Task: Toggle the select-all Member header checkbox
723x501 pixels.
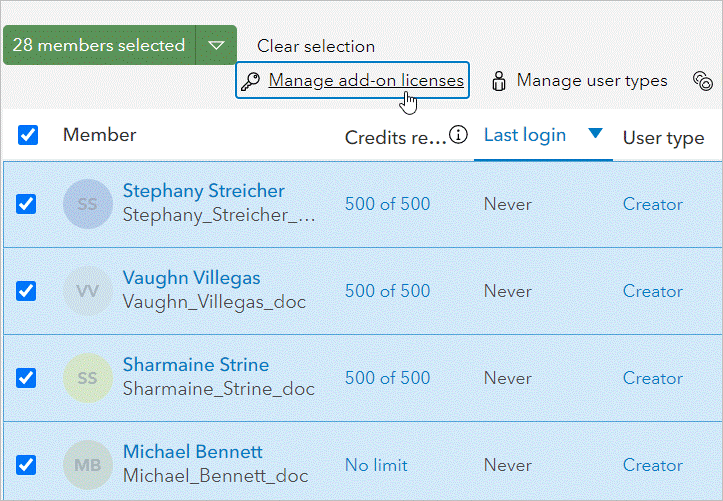Action: click(28, 135)
